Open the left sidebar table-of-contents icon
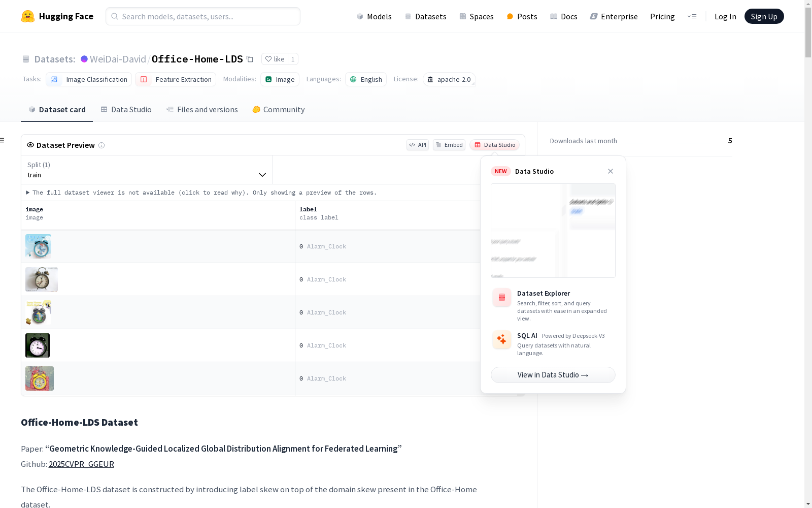The image size is (812, 508). click(x=3, y=140)
